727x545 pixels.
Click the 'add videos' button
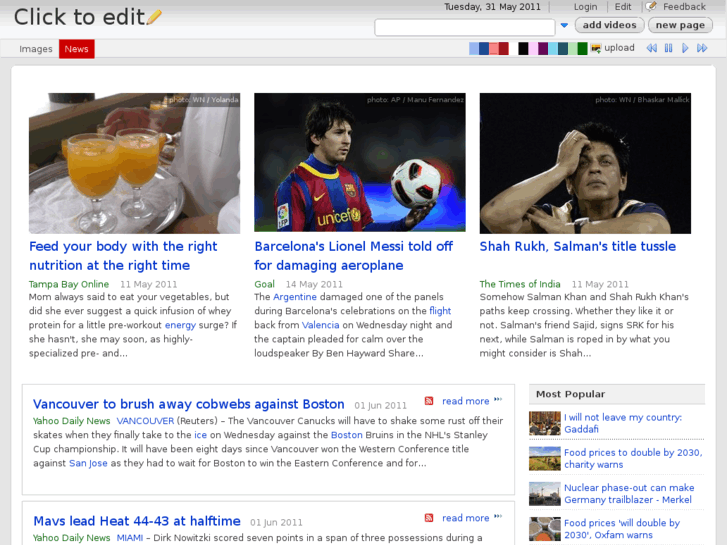pos(609,25)
